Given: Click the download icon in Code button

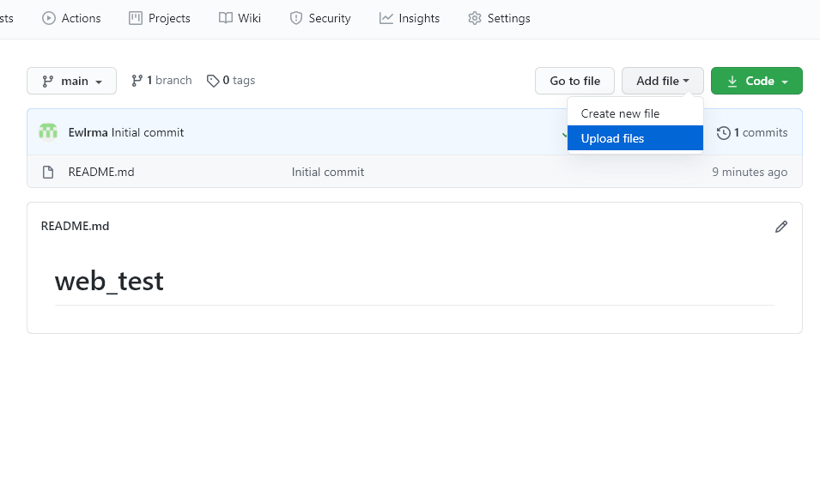Looking at the screenshot, I should (x=732, y=81).
